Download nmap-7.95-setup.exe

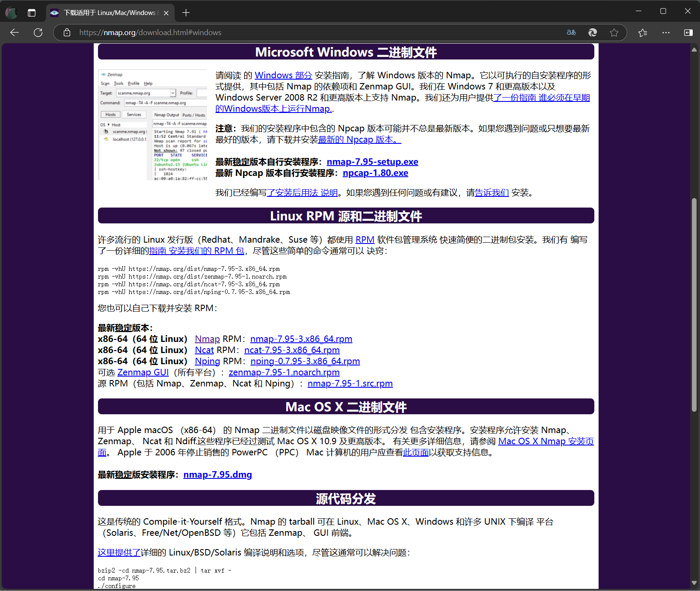372,162
